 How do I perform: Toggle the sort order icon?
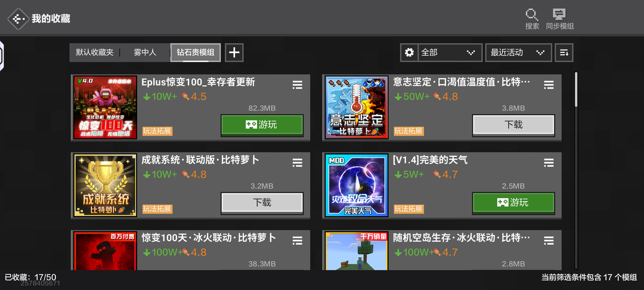pos(564,53)
